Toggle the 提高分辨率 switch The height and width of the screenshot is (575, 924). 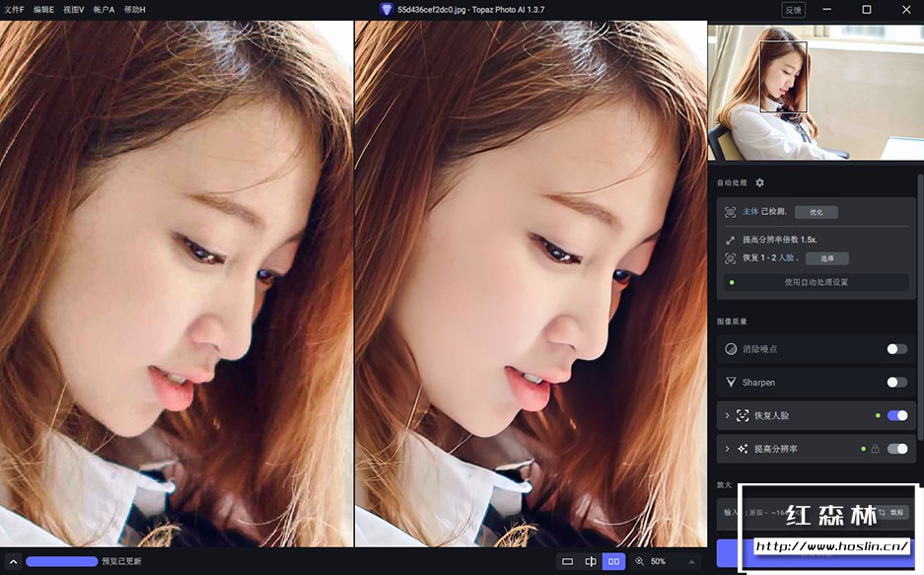897,449
